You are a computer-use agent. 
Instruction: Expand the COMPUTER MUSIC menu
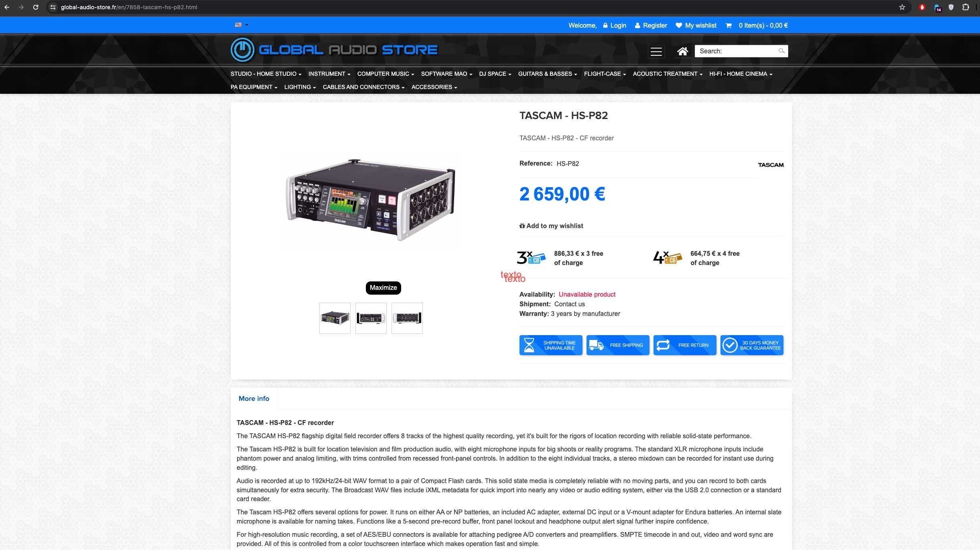(x=386, y=74)
